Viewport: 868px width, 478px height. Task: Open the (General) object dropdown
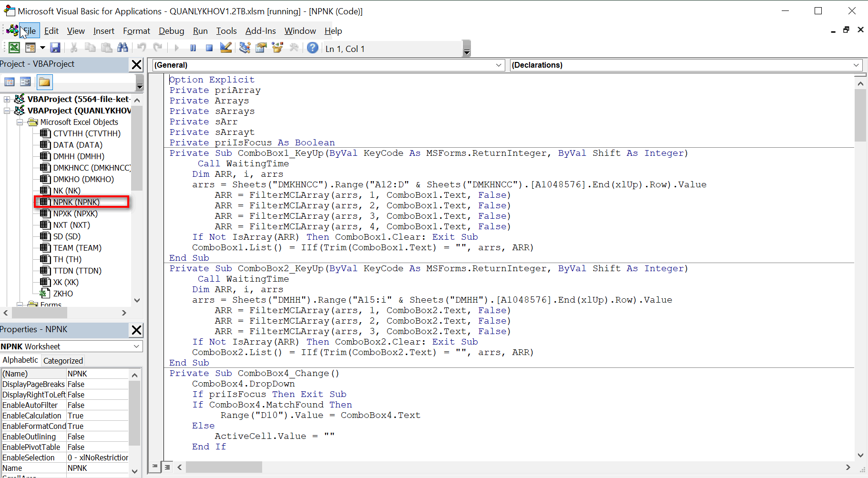point(499,65)
